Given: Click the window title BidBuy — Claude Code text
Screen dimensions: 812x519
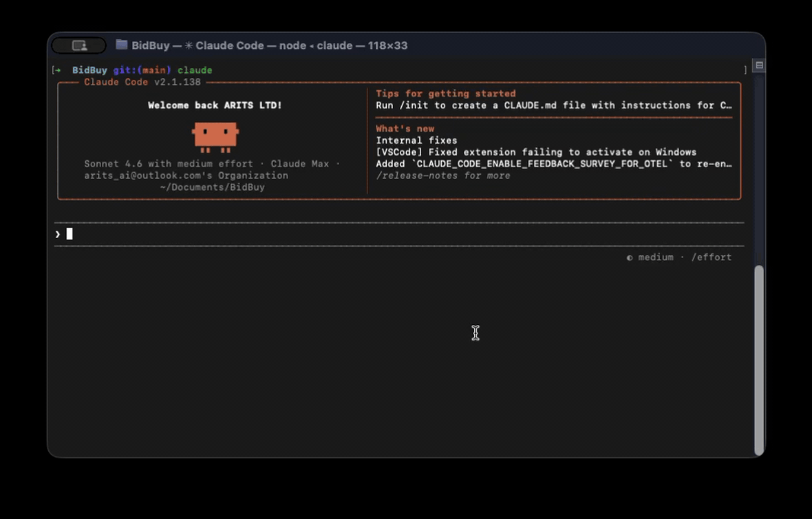Looking at the screenshot, I should 269,45.
